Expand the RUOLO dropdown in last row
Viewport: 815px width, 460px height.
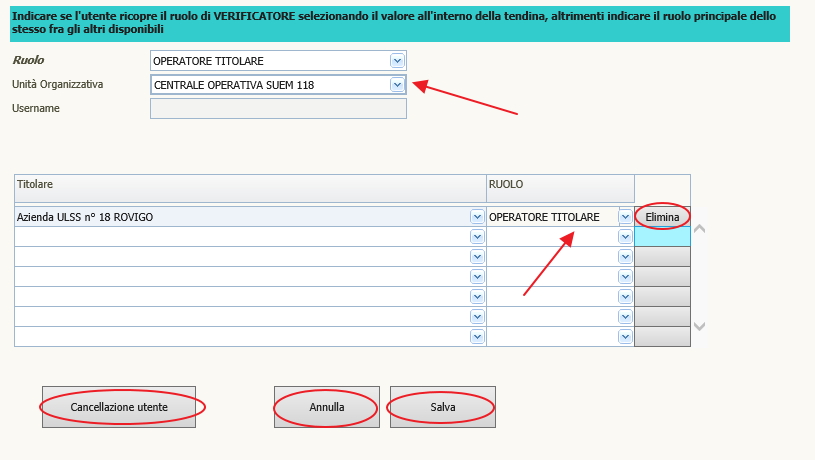[x=625, y=337]
